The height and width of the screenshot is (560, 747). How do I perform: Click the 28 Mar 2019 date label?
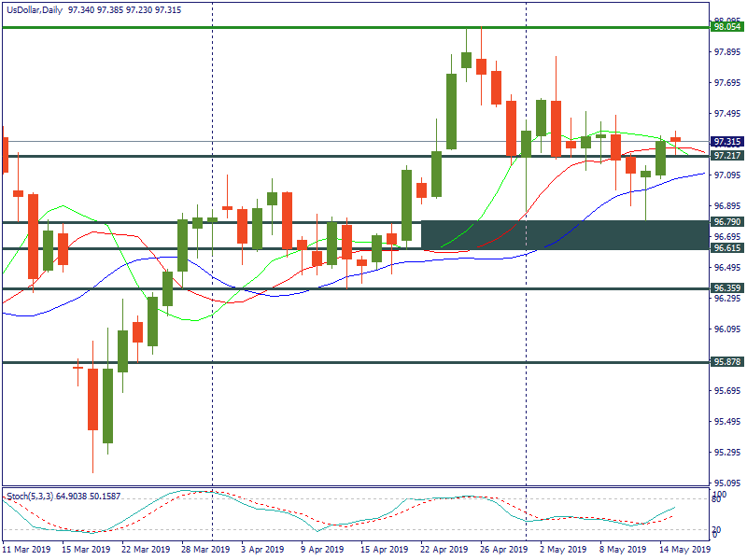coord(206,550)
